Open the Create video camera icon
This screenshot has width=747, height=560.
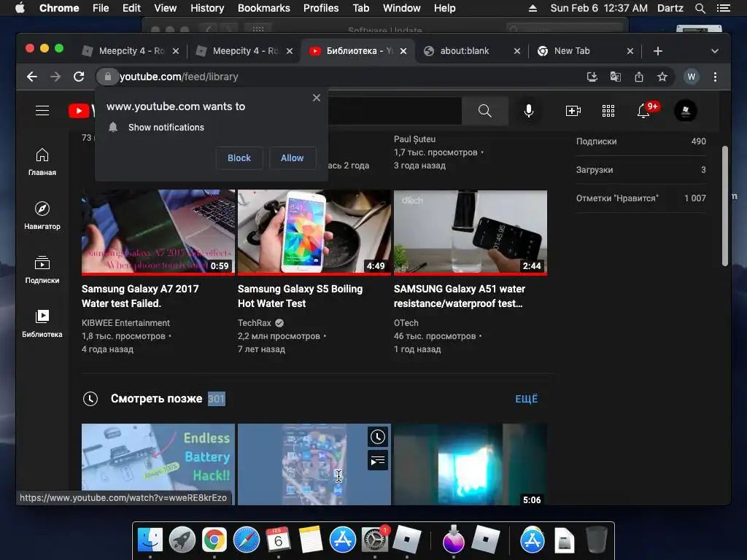(x=573, y=111)
